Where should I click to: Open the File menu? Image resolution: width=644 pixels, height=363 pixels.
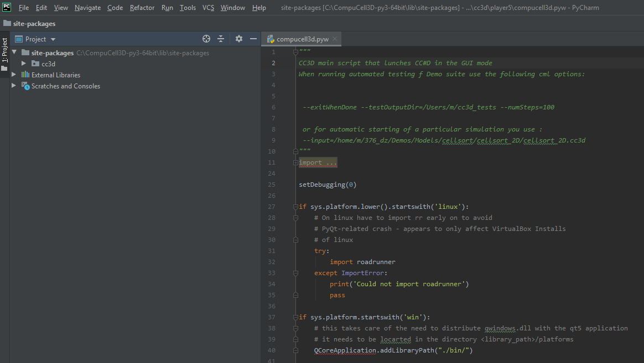[24, 7]
